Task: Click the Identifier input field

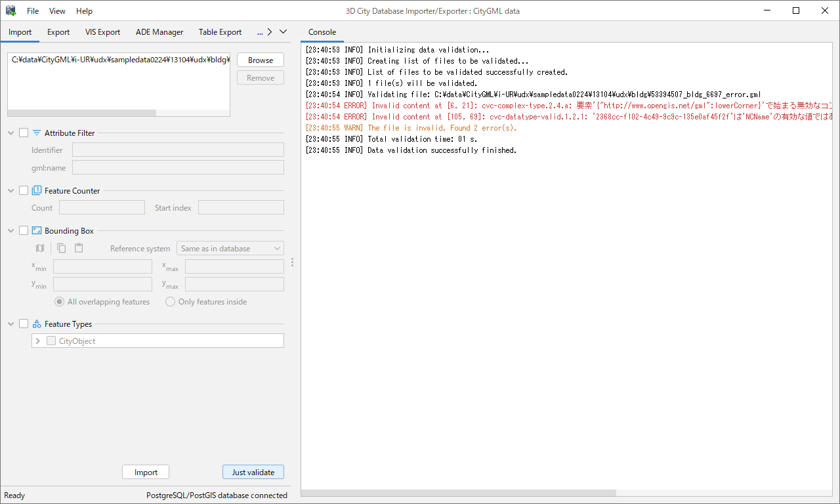Action: click(178, 150)
